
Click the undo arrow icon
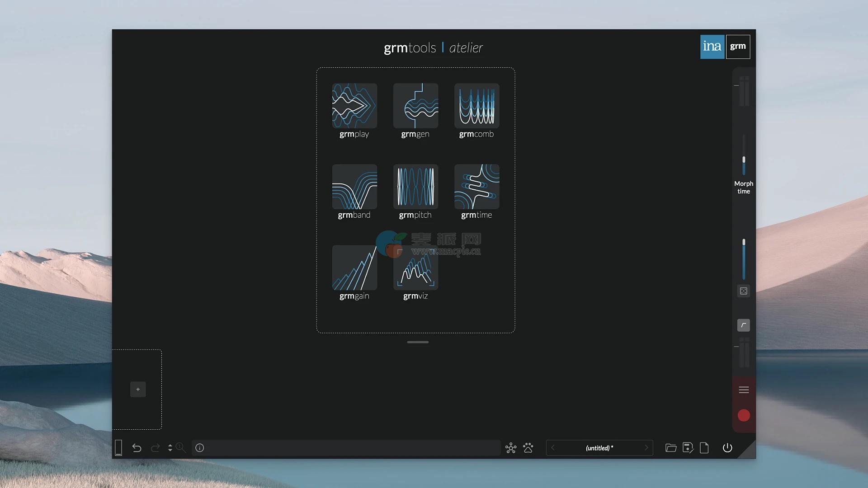click(137, 448)
